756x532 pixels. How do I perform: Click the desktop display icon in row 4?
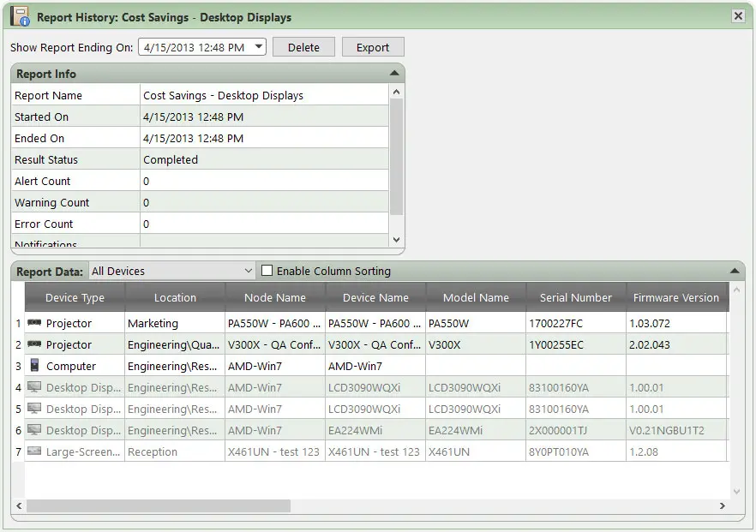click(x=34, y=388)
